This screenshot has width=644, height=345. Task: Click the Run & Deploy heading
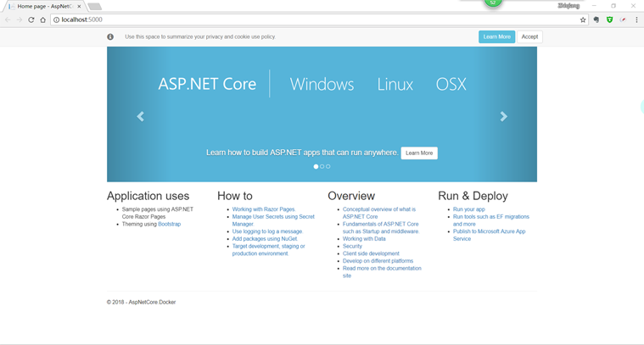473,196
